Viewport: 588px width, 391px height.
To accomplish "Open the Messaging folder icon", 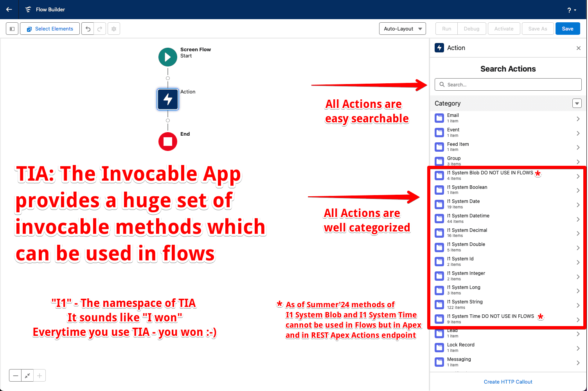I will (439, 362).
